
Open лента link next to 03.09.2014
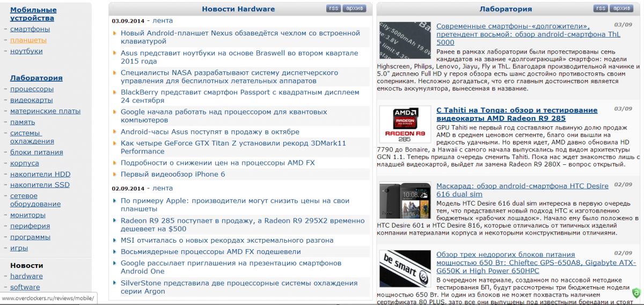(x=163, y=20)
